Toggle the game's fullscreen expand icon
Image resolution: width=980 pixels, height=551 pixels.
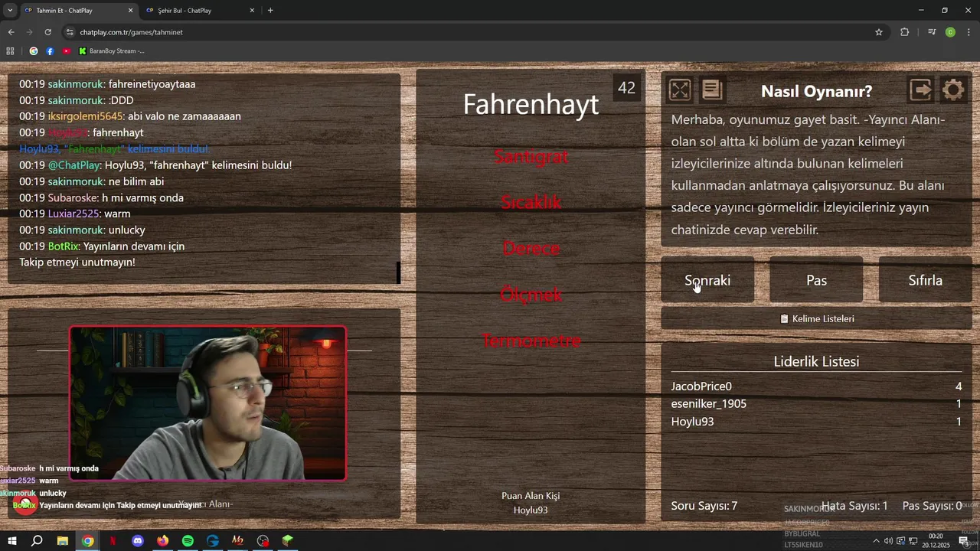coord(680,90)
